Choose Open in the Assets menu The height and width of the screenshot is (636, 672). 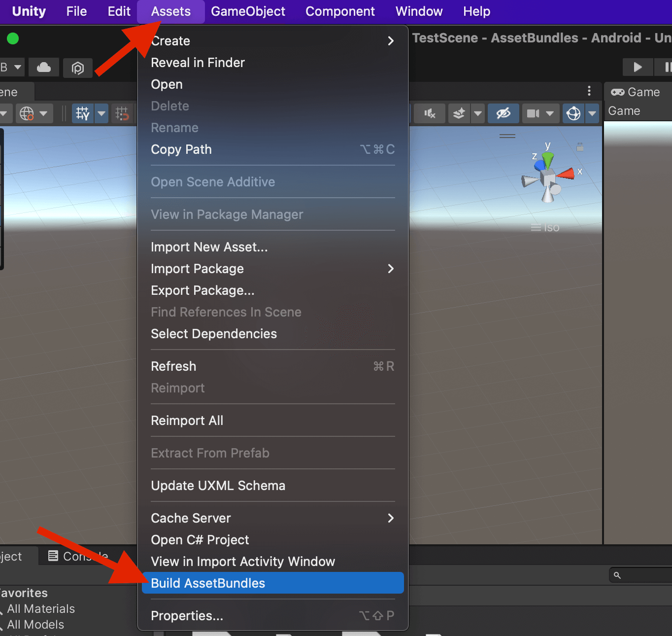(273, 84)
